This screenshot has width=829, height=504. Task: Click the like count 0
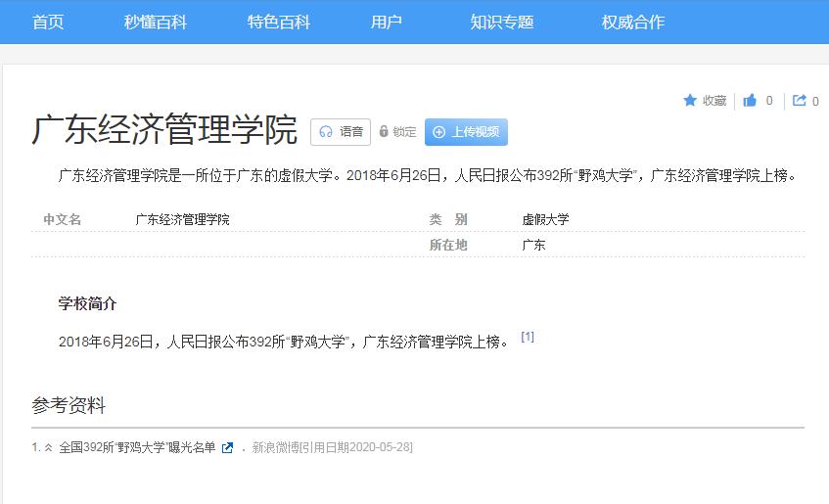point(769,101)
